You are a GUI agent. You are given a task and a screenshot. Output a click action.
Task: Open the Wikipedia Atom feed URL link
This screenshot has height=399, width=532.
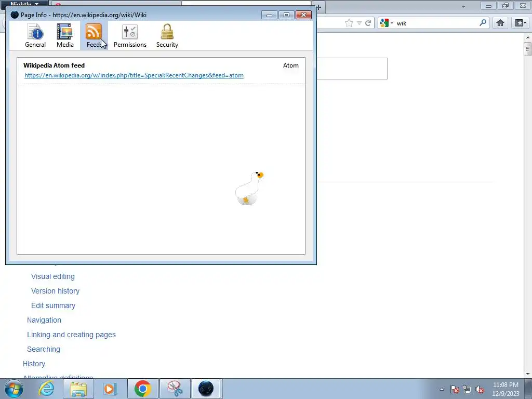coord(134,75)
